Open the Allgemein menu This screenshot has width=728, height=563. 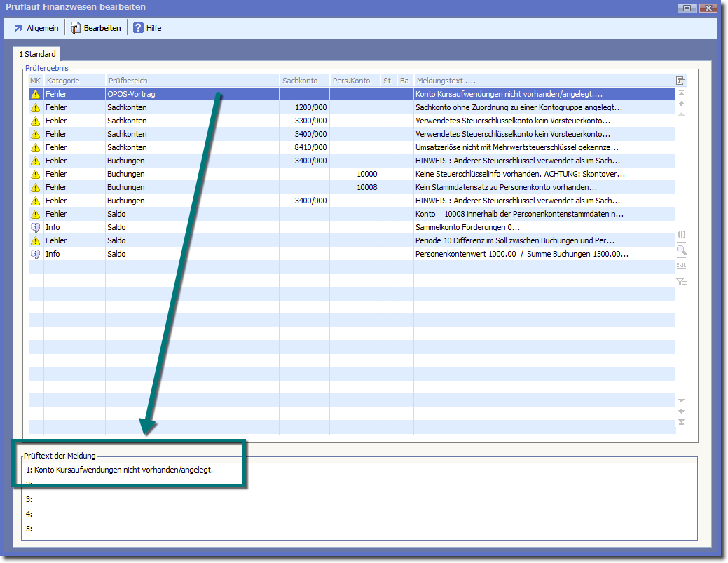[x=36, y=28]
